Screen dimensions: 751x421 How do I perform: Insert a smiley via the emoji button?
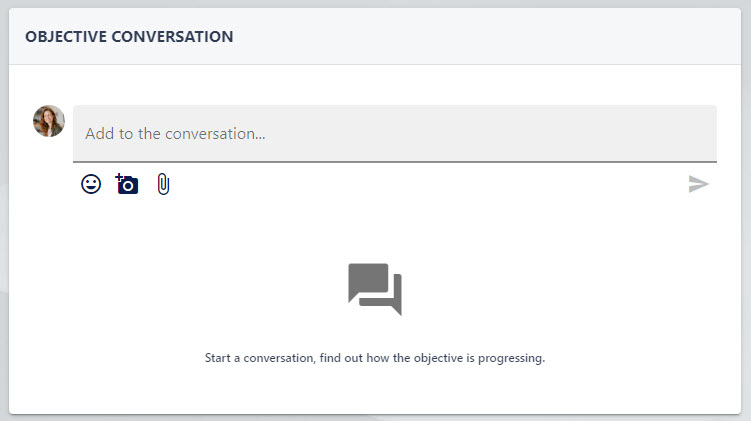pos(91,184)
